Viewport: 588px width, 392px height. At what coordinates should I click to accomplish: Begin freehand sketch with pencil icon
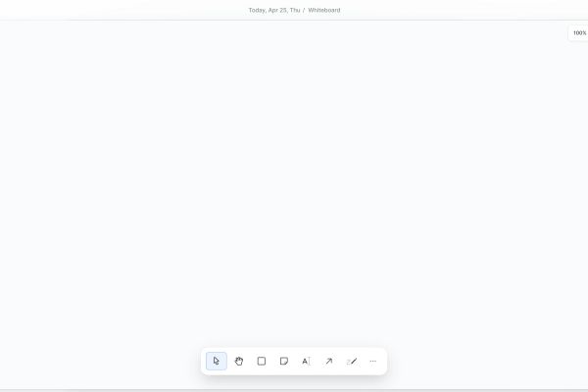352,361
